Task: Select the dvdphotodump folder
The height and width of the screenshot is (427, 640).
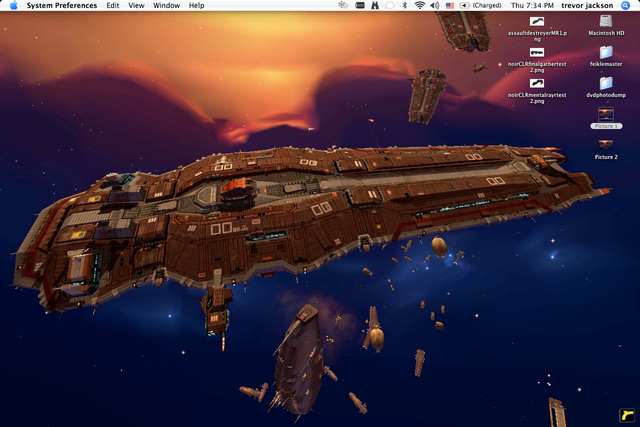Action: click(x=606, y=85)
